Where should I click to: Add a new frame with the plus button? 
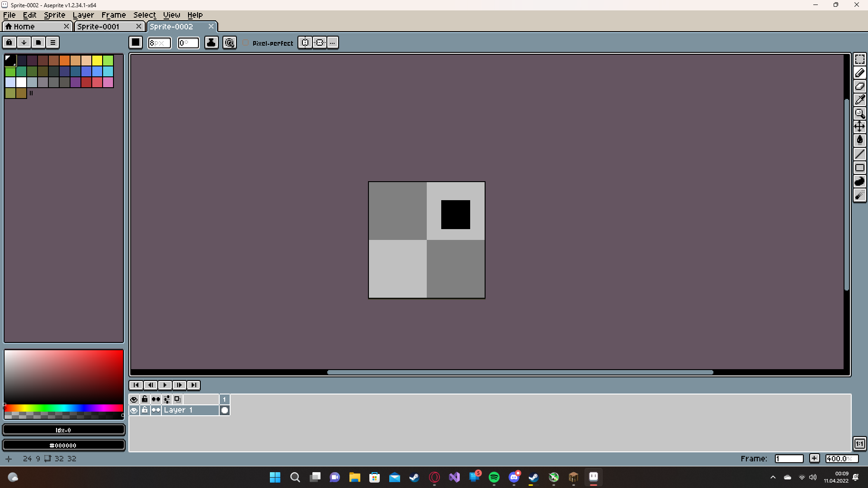click(815, 458)
